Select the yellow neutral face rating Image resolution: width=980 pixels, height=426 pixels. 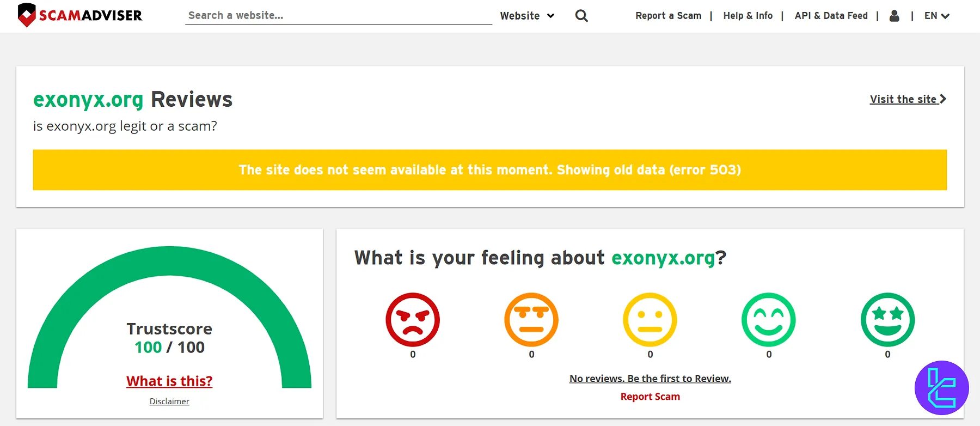click(x=650, y=320)
